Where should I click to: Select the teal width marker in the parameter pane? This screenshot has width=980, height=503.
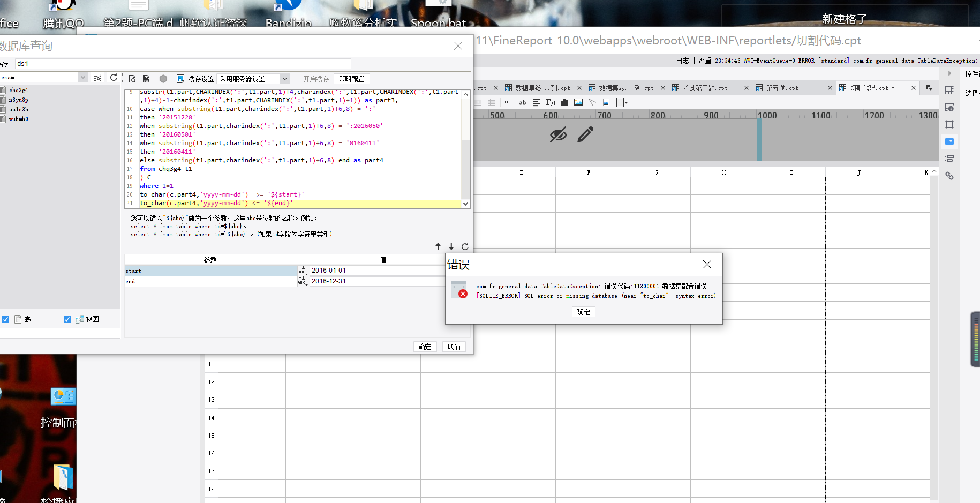[759, 139]
